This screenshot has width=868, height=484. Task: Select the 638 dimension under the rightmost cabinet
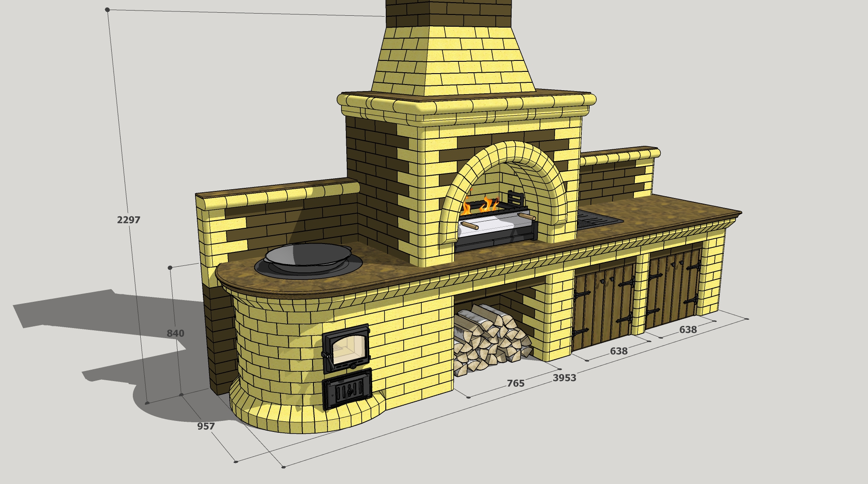click(688, 330)
